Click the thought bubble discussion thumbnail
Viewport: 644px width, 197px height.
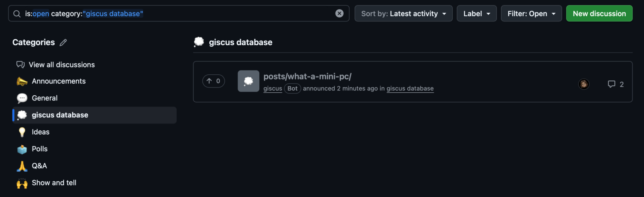pyautogui.click(x=249, y=81)
